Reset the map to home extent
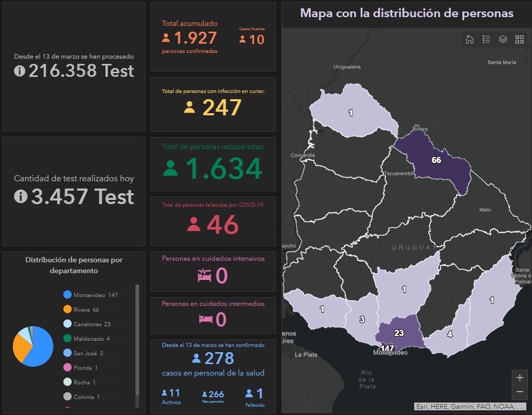 pyautogui.click(x=470, y=39)
